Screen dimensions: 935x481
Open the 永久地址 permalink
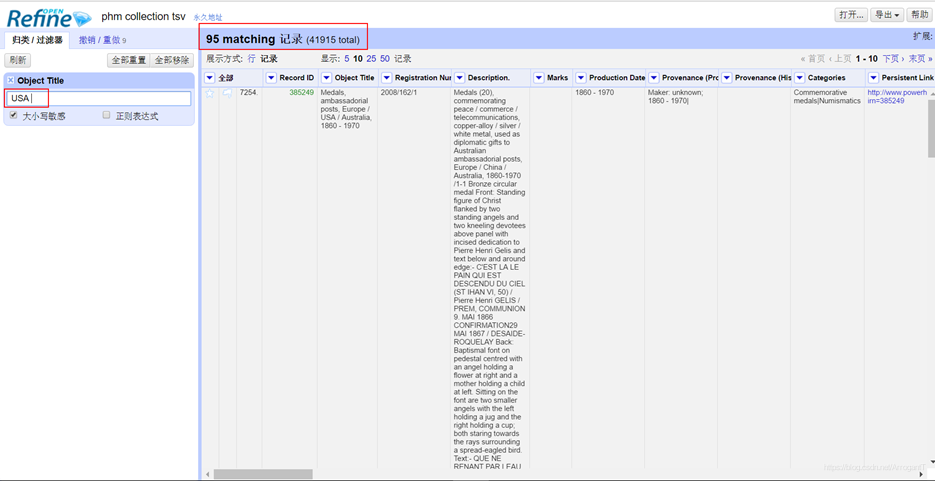[208, 18]
